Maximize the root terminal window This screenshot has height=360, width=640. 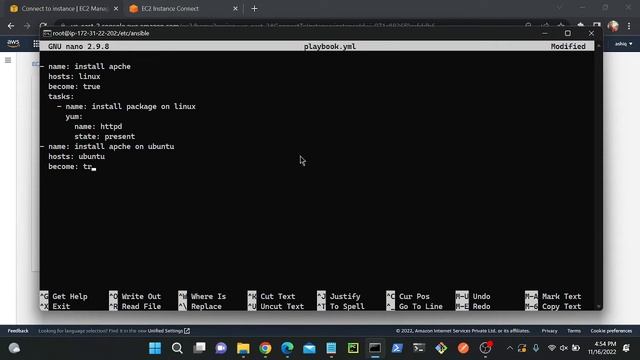pyautogui.click(x=568, y=33)
